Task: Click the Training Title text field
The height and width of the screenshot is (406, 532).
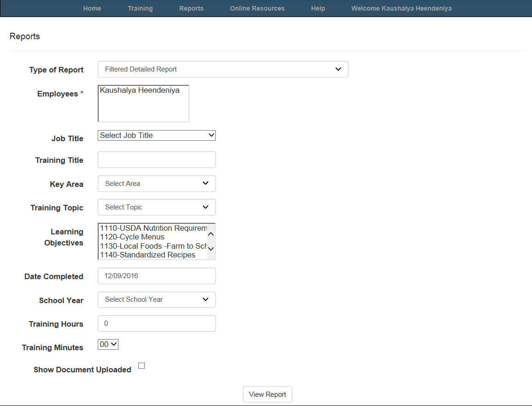Action: pyautogui.click(x=157, y=160)
